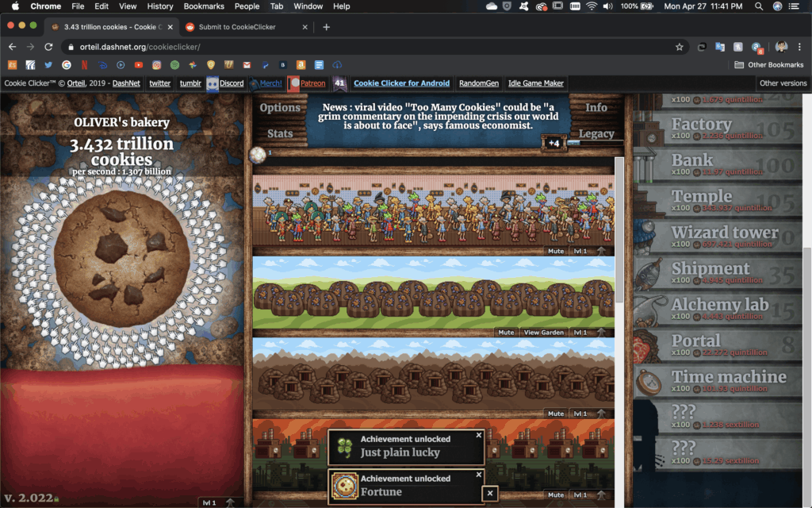Mute the factory building row
This screenshot has width=812, height=508.
556,495
